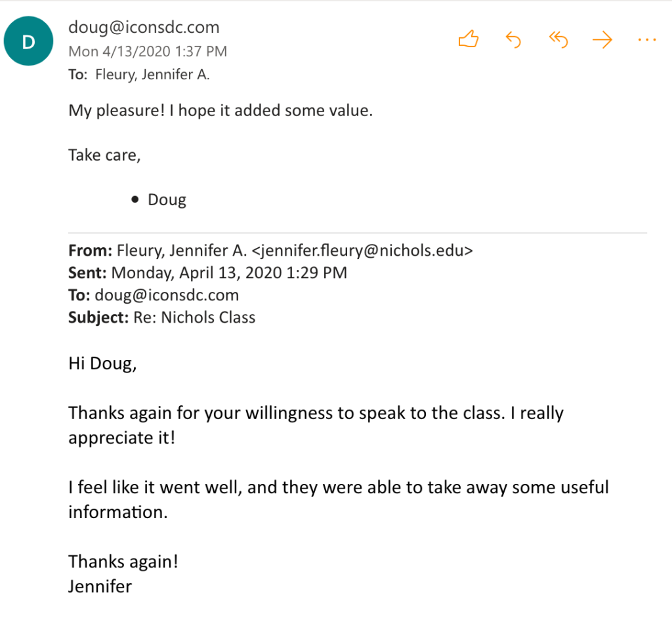Screen dimensions: 672x642
Task: Click the "Hi Doug," greeting
Action: tap(102, 363)
